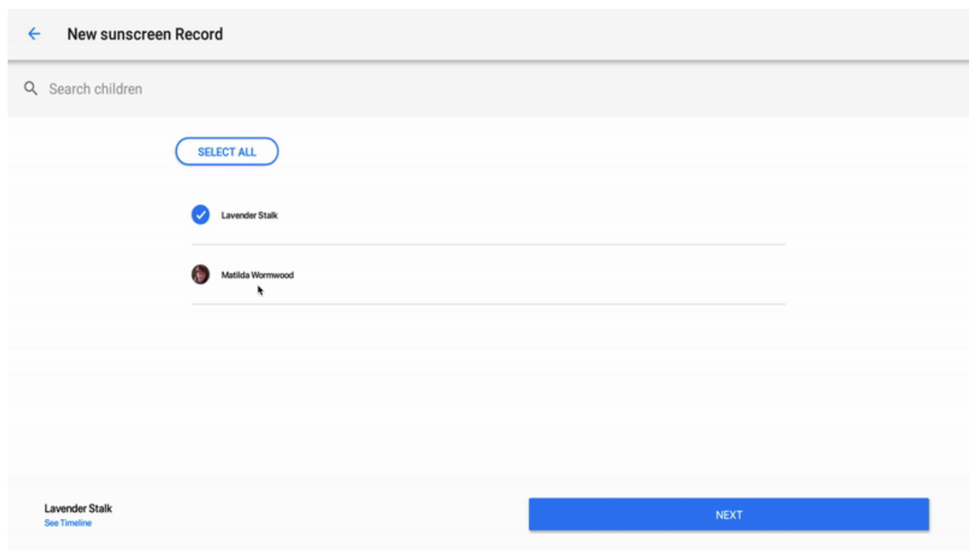
Task: Click the Matilda Wormwood name
Action: (x=257, y=275)
